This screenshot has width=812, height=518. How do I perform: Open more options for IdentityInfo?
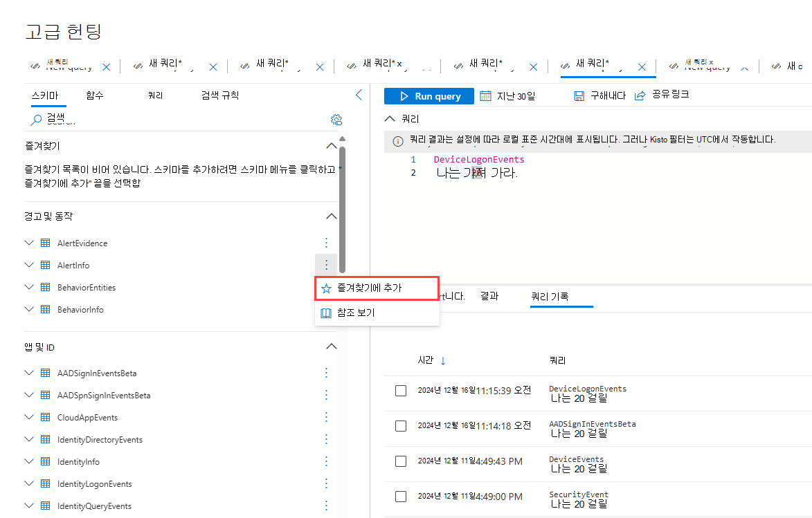326,461
